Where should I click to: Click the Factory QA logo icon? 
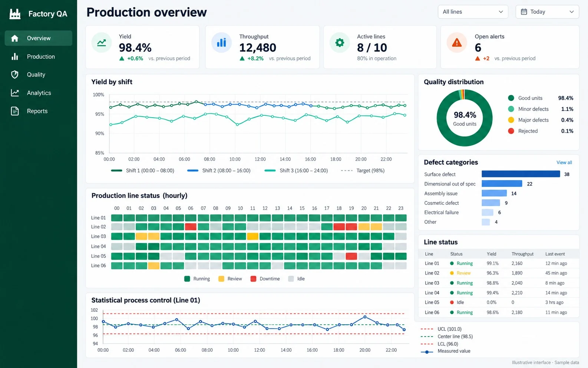click(15, 14)
